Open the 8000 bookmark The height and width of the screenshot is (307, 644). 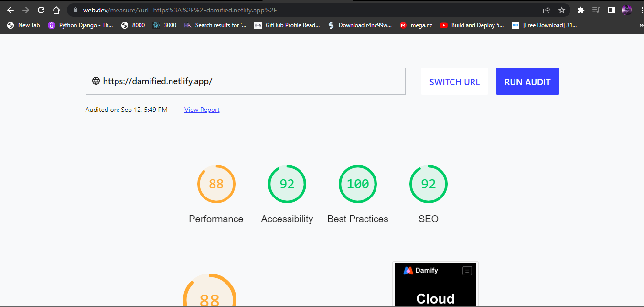(x=133, y=25)
